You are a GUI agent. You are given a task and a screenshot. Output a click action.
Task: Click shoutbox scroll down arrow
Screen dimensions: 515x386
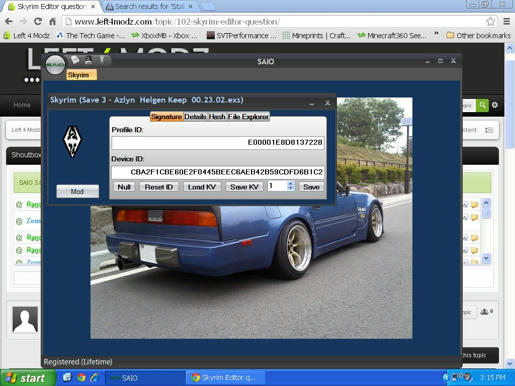coord(486,258)
